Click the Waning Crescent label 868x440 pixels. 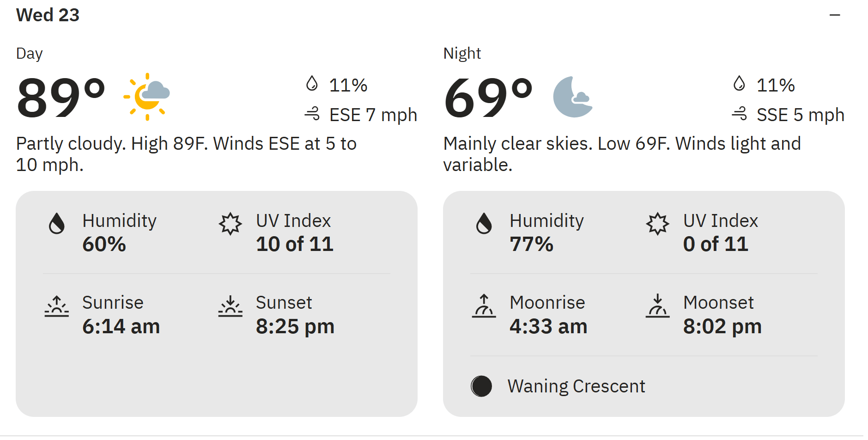pyautogui.click(x=576, y=386)
